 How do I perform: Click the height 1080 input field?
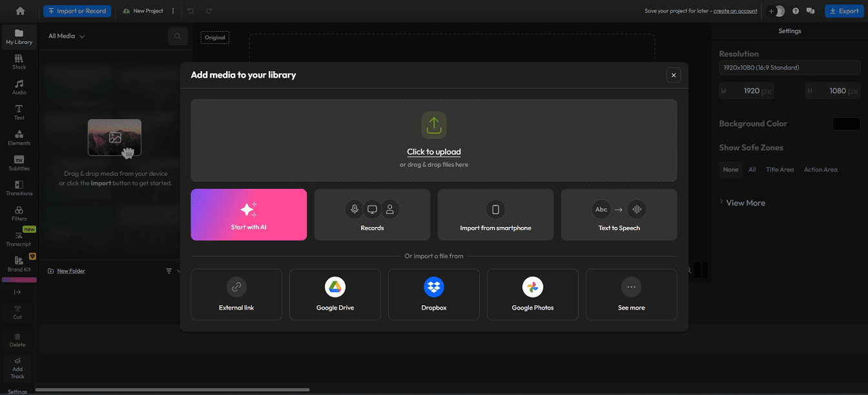833,91
